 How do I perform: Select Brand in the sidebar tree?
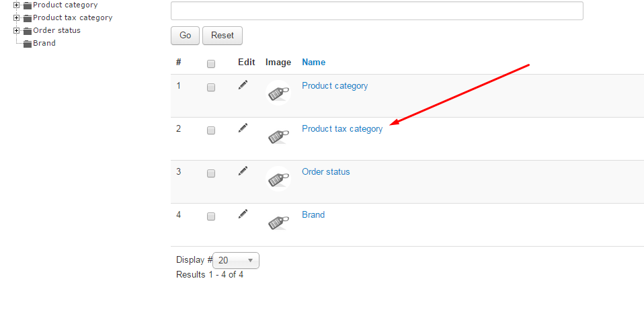(44, 43)
